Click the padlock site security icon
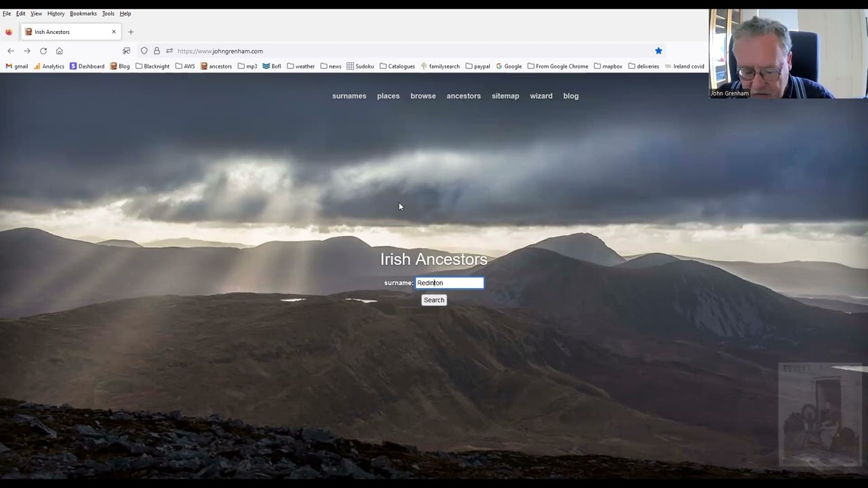Image resolution: width=868 pixels, height=488 pixels. click(157, 51)
